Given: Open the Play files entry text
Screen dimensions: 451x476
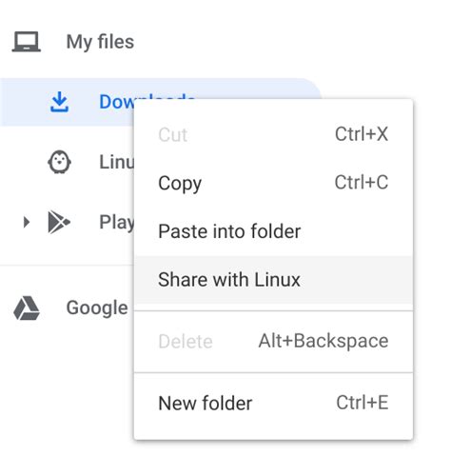Looking at the screenshot, I should 117,222.
